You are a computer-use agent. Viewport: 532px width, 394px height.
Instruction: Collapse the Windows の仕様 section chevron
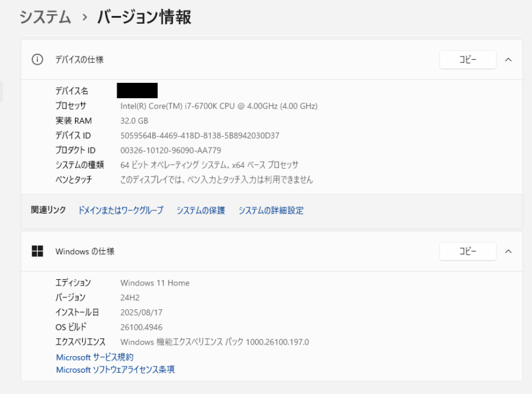coord(508,252)
